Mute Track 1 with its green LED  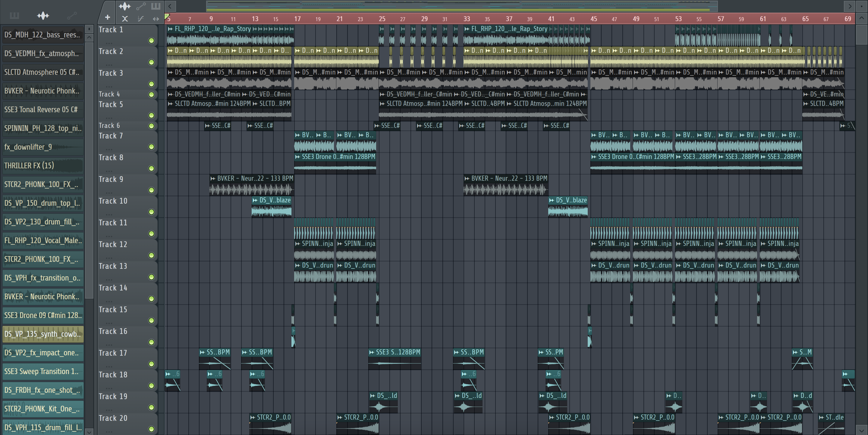[x=151, y=40]
